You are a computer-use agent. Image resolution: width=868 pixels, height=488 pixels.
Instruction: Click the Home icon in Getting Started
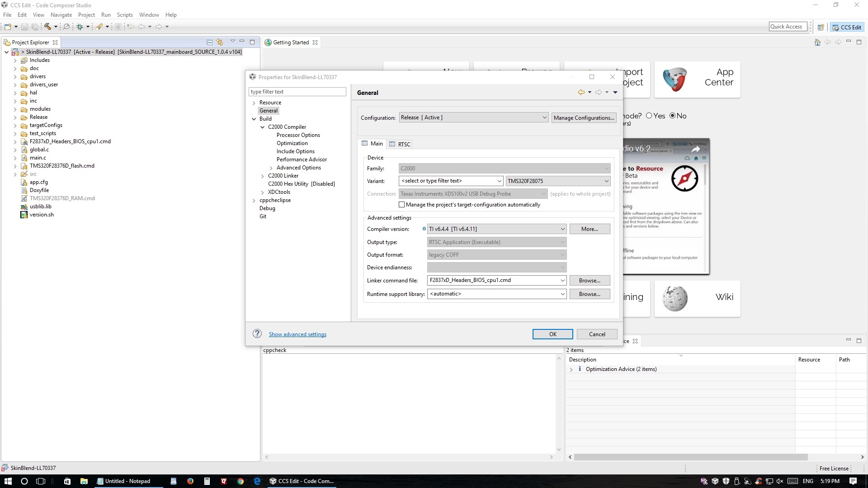(x=817, y=42)
